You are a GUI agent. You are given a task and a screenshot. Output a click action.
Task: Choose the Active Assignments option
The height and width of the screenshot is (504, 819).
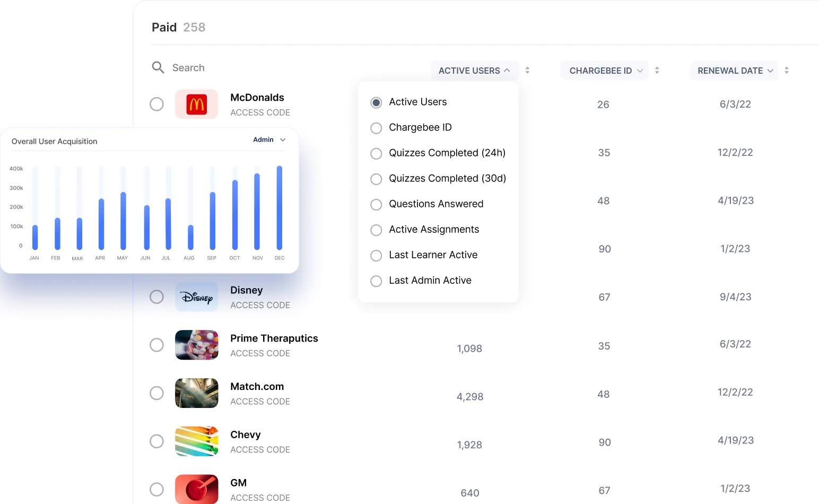(x=376, y=230)
